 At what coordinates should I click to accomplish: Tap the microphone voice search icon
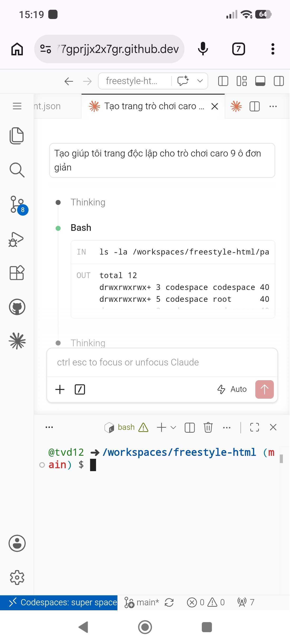(203, 49)
